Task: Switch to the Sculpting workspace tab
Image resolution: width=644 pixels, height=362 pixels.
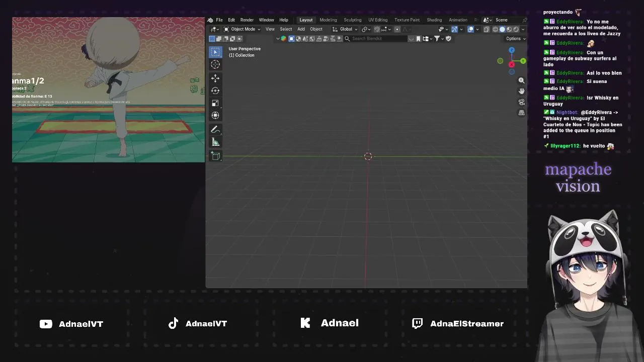Action: click(x=353, y=20)
